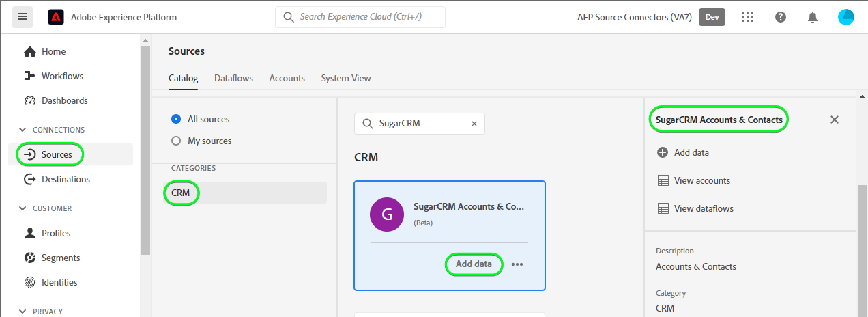Collapse the CUSTOMER section
This screenshot has width=868, height=317.
tap(24, 208)
